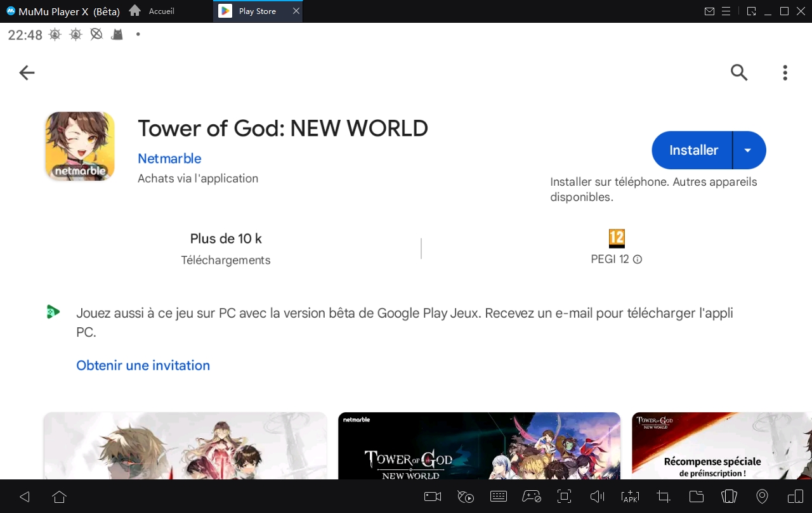Open the Play Store search

tap(738, 72)
